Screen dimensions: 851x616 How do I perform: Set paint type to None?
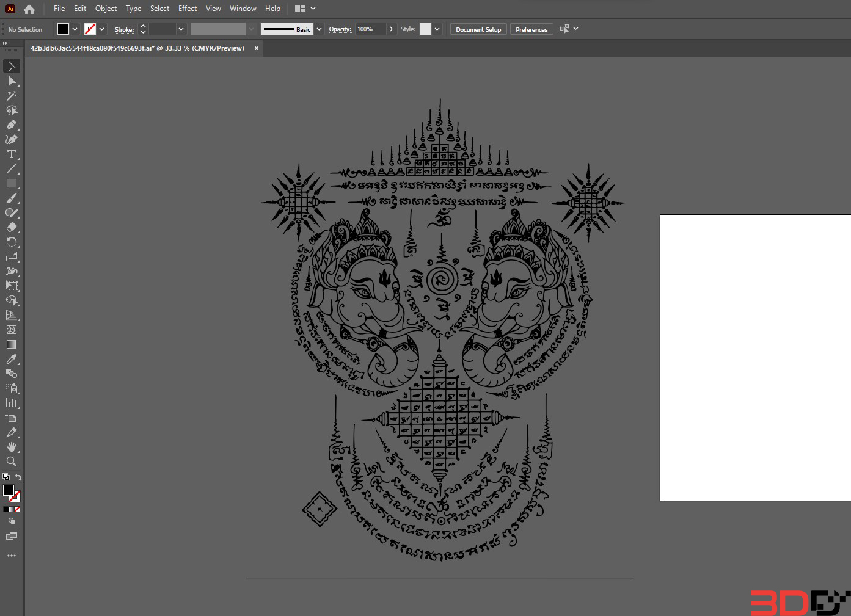17,509
